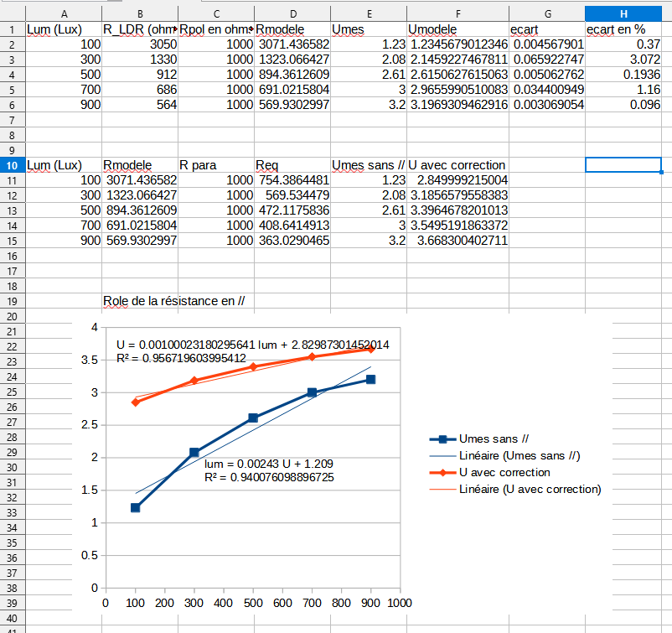Select the Umodele header cell

point(457,29)
